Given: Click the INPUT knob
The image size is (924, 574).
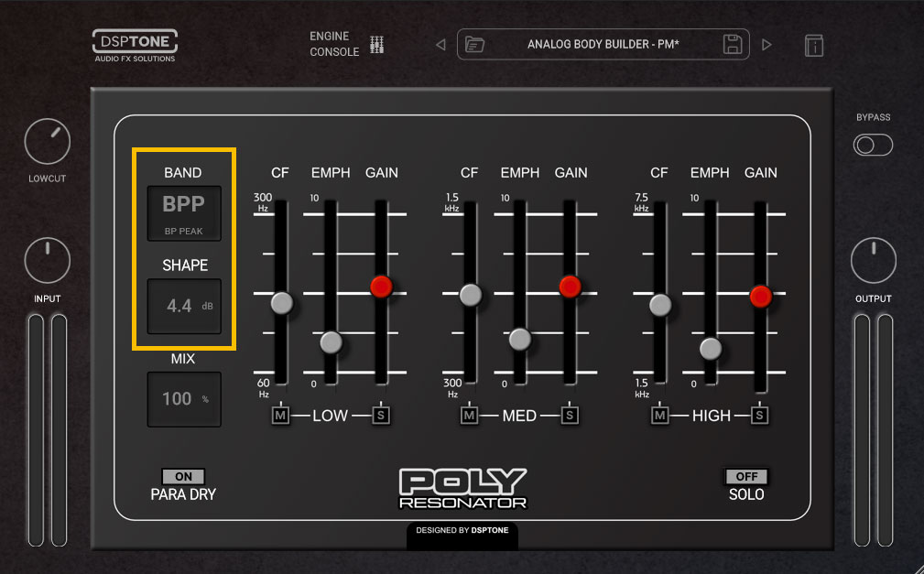Looking at the screenshot, I should [x=47, y=261].
